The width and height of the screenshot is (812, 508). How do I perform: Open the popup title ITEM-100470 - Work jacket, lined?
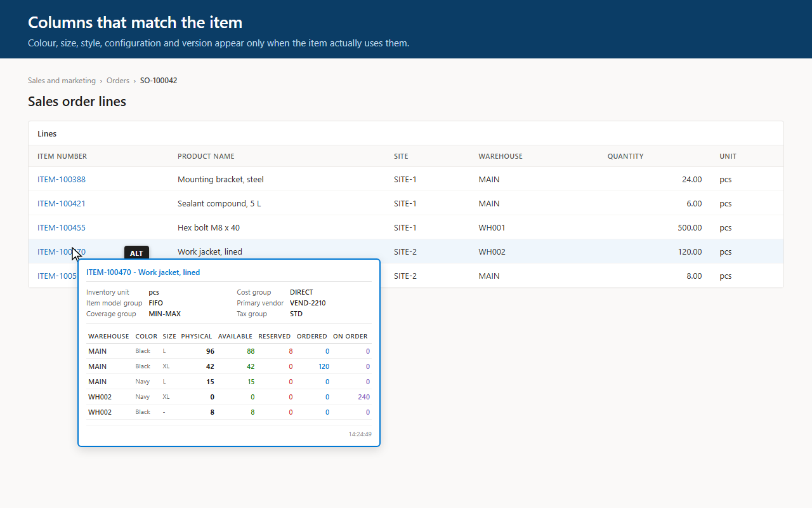[x=143, y=272]
